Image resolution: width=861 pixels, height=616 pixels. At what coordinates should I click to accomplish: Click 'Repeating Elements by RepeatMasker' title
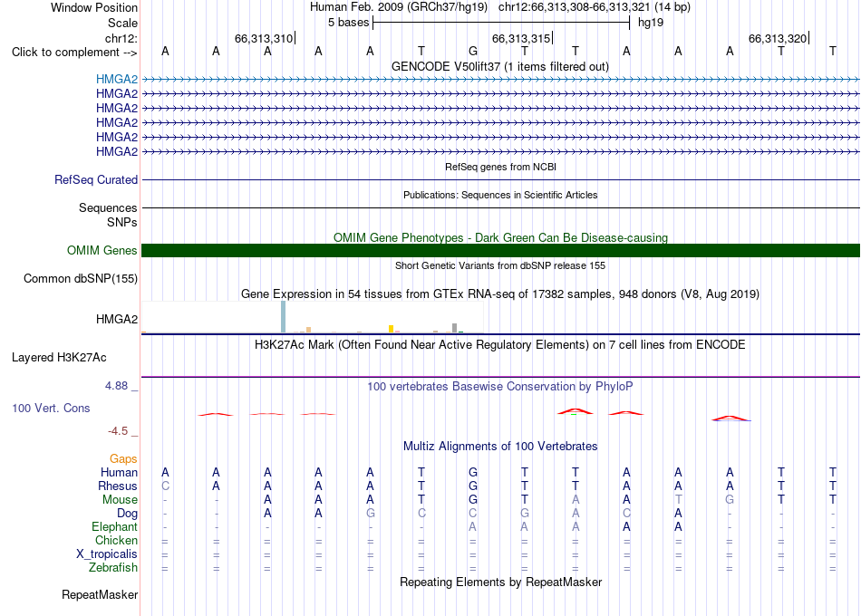click(x=500, y=582)
